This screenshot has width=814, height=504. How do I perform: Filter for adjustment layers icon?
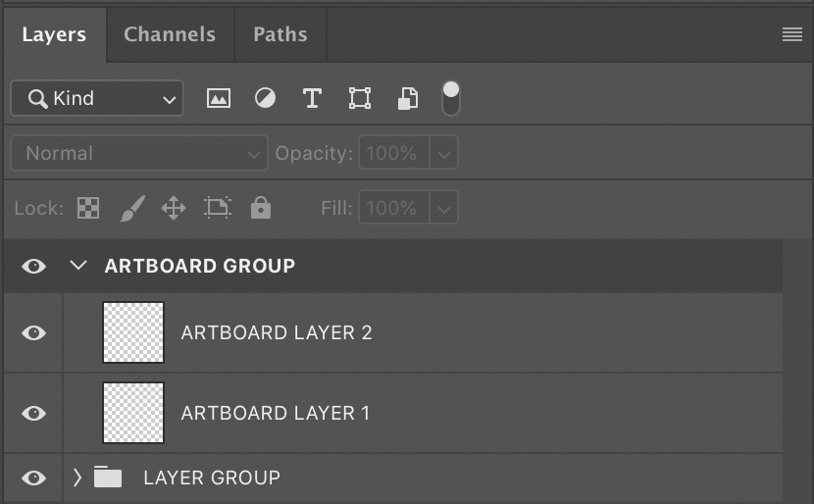pyautogui.click(x=265, y=98)
